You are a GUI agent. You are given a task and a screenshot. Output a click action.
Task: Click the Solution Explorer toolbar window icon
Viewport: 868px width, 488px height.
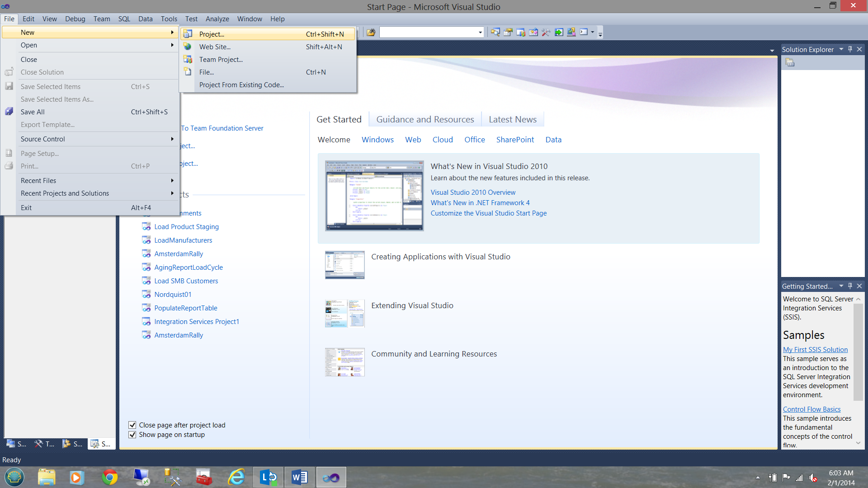[495, 32]
